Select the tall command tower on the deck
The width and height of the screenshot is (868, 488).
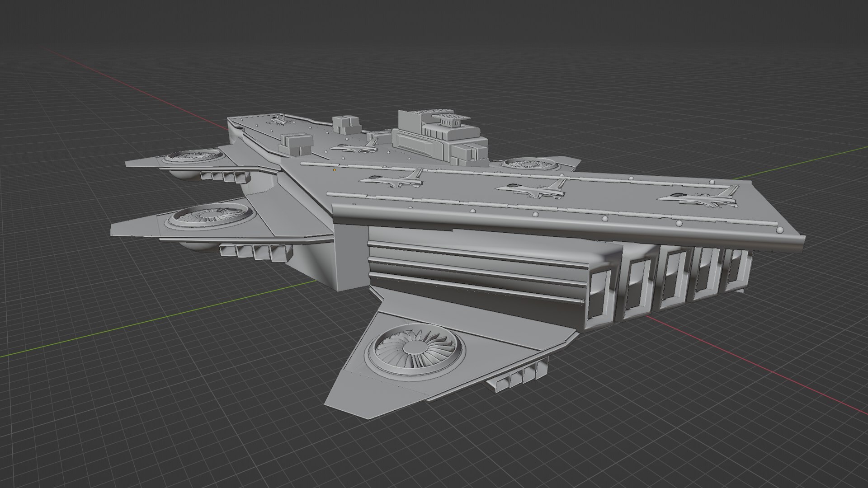439,139
